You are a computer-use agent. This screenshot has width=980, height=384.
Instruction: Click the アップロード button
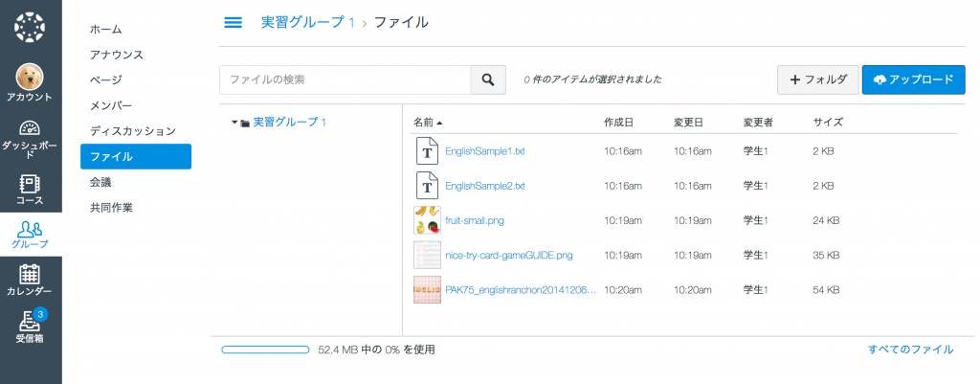(x=914, y=80)
